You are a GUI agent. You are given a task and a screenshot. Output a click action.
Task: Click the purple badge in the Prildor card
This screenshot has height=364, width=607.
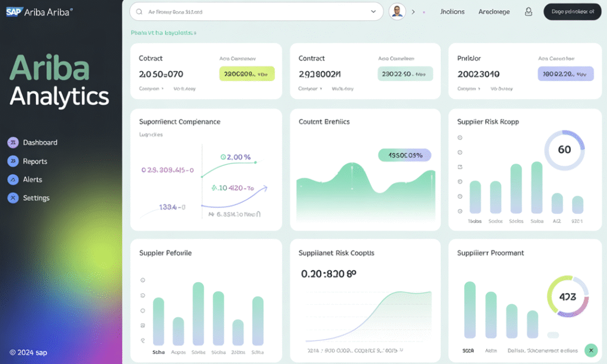tap(566, 74)
